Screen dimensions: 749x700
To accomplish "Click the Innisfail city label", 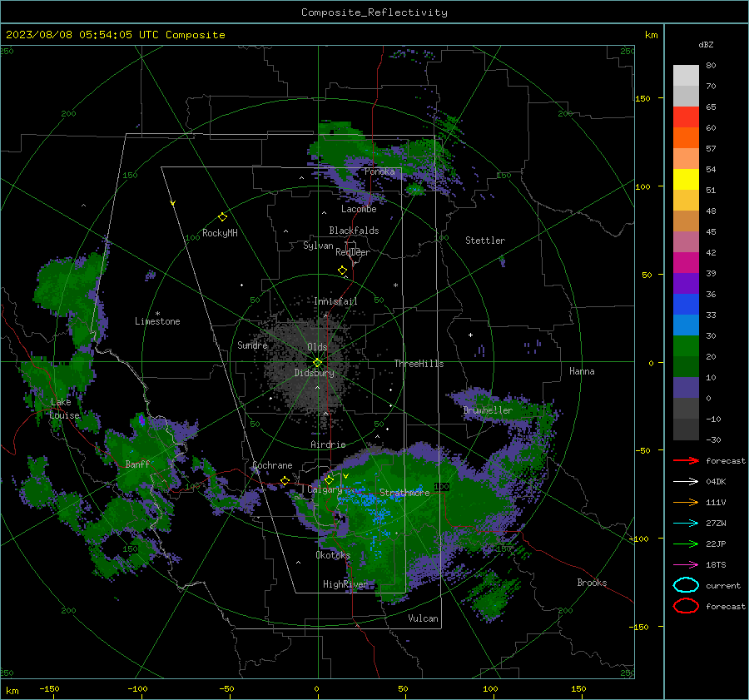I will click(x=335, y=301).
